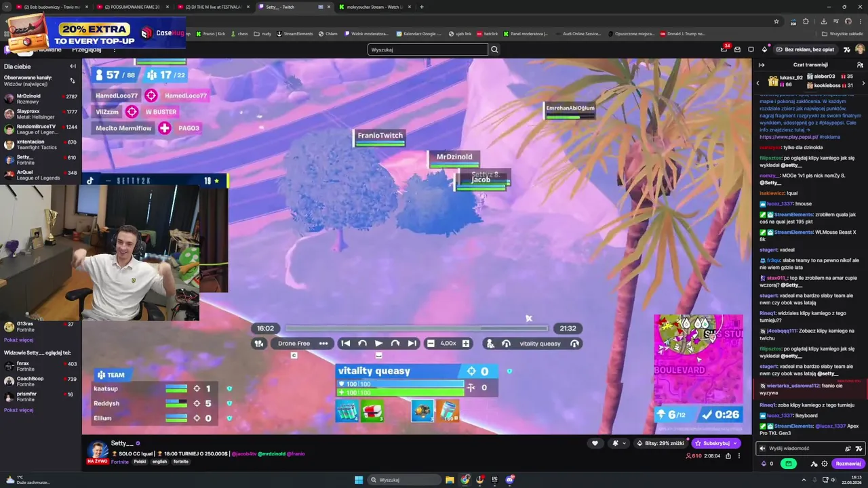
Task: Open MrDzinold channel in sidebar
Action: 41,99
